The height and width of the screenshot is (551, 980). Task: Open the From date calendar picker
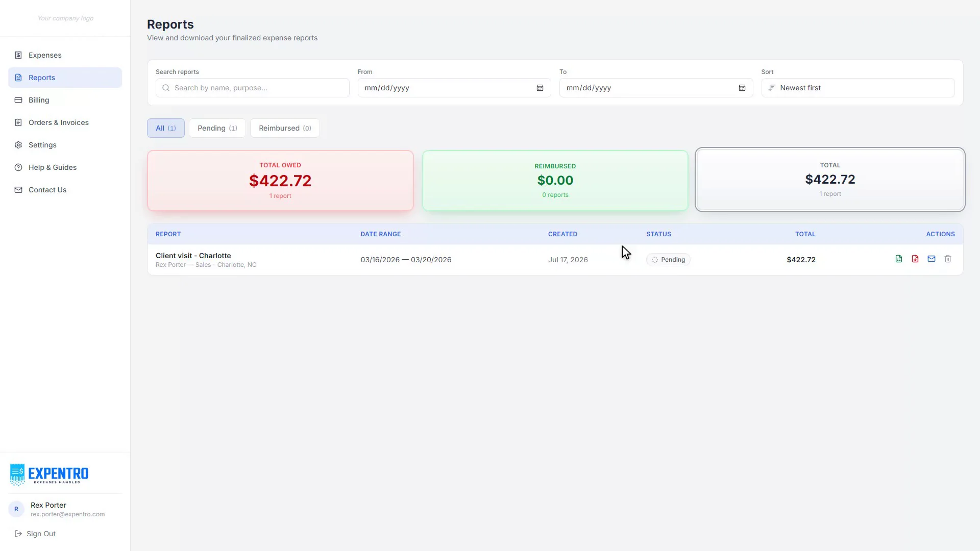pyautogui.click(x=540, y=88)
